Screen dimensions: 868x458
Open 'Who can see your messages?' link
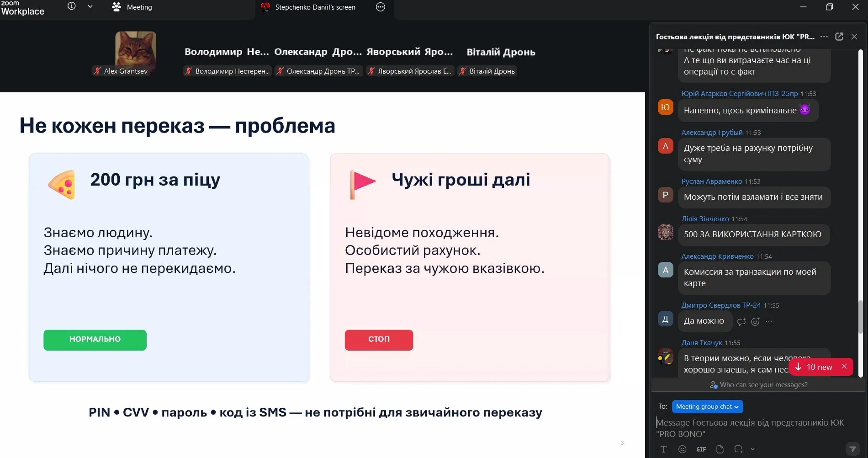coord(759,385)
